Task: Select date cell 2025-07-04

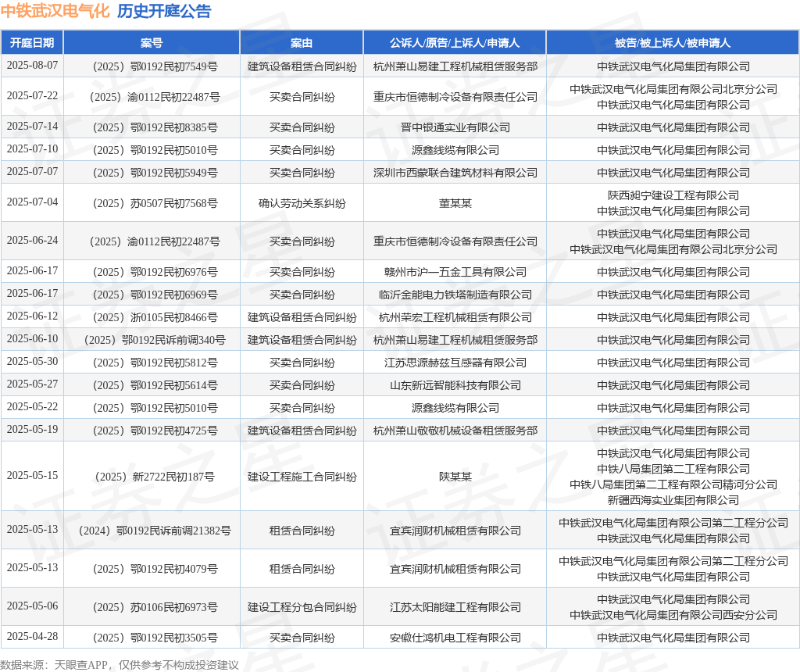Action: point(32,202)
